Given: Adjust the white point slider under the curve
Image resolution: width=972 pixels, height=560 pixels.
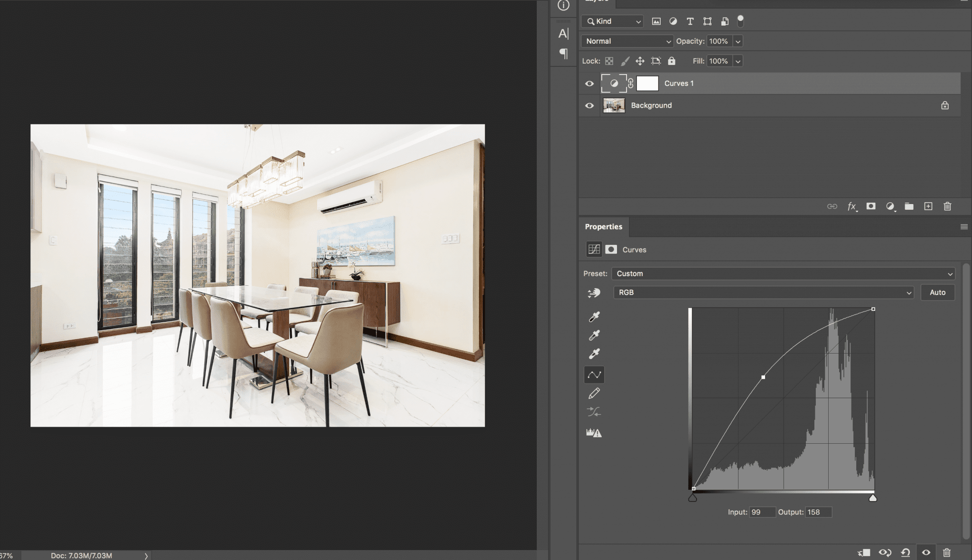Looking at the screenshot, I should (x=872, y=498).
